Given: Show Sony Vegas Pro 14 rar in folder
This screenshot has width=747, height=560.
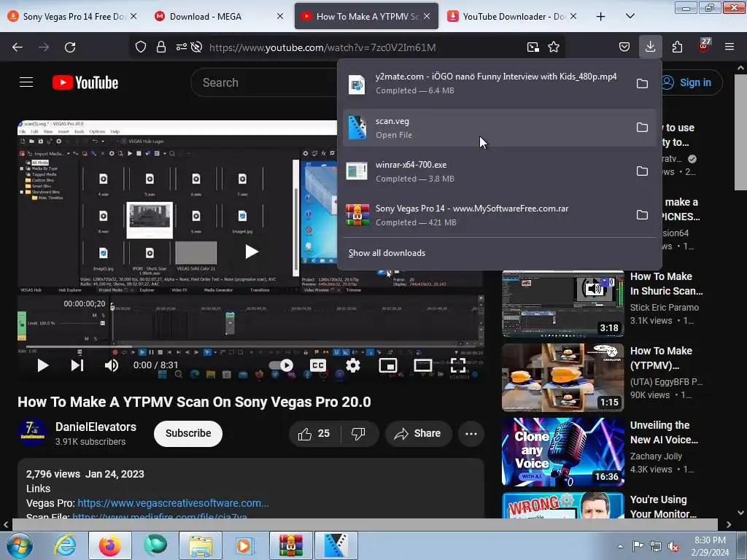Looking at the screenshot, I should [x=642, y=215].
